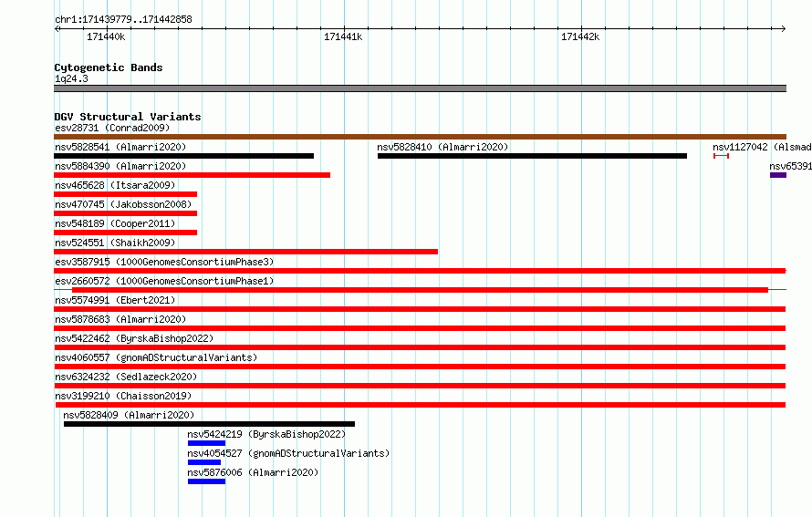Open nsv524551 (Shaikh2009) label

[x=115, y=243]
